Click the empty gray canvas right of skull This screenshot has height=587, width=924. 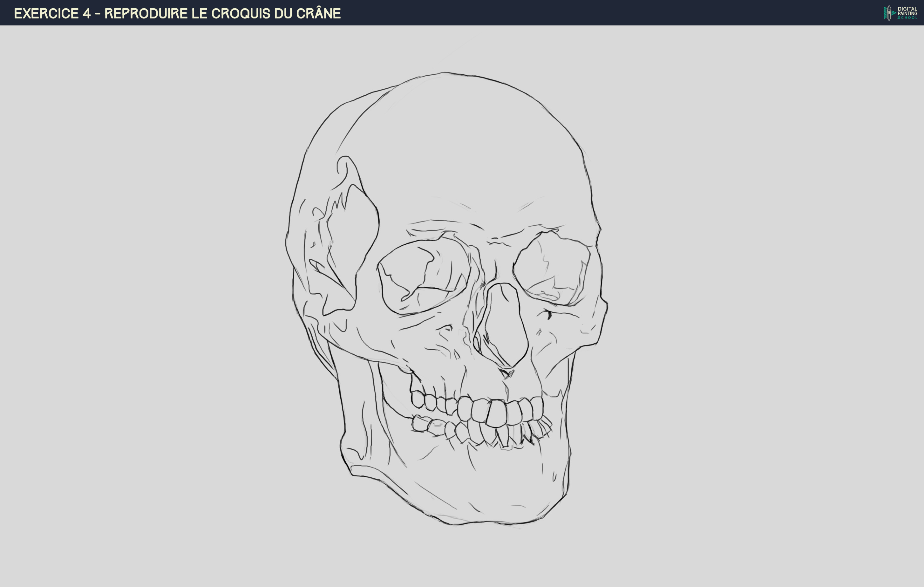point(767,307)
